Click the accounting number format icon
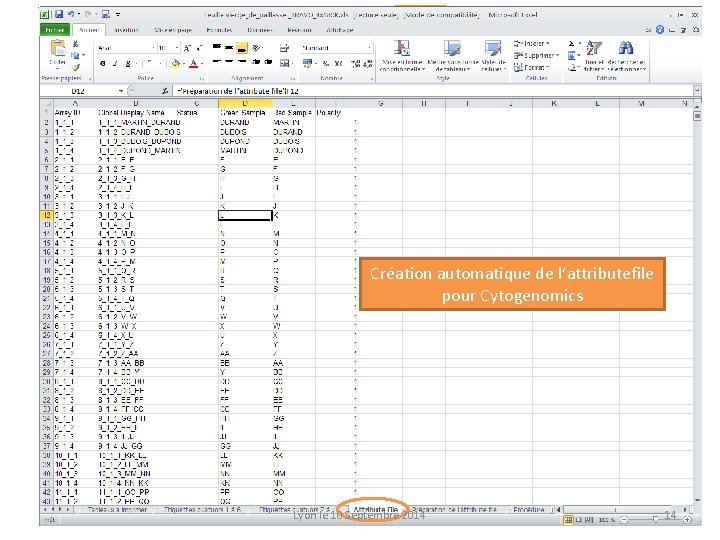Screen dimensions: 720x540 point(307,63)
